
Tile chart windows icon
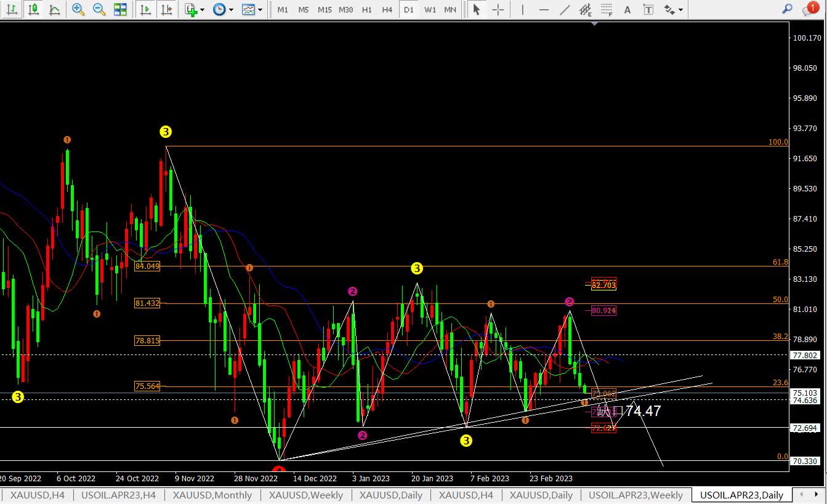(x=121, y=9)
